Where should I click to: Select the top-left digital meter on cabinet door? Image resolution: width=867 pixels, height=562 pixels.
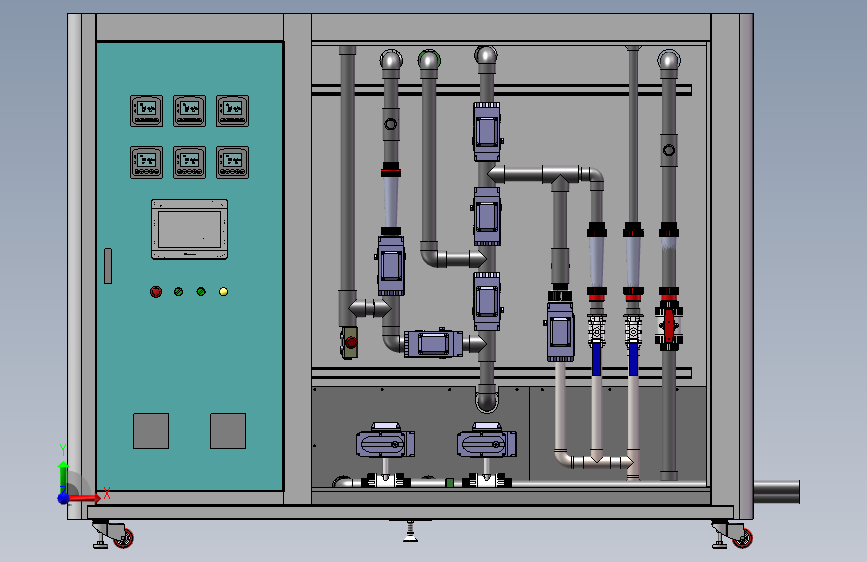147,111
